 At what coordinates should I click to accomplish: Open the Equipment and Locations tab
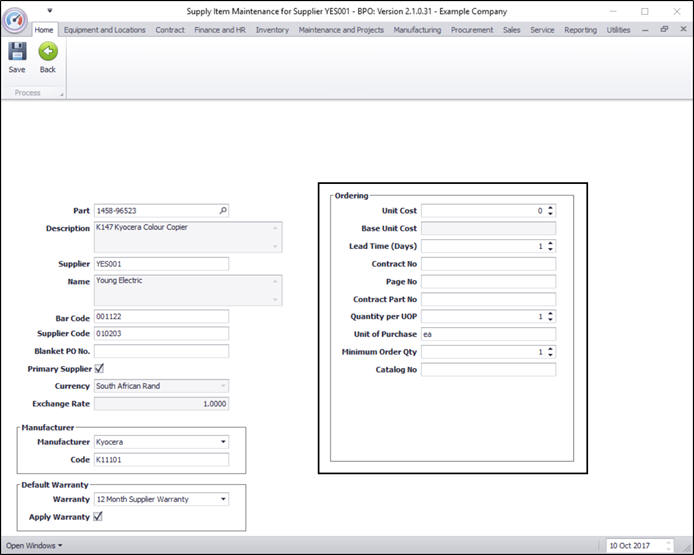(x=104, y=30)
